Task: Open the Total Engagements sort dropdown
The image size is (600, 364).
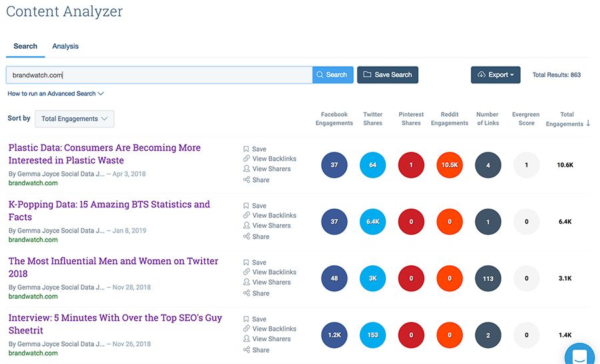Action: click(x=74, y=119)
